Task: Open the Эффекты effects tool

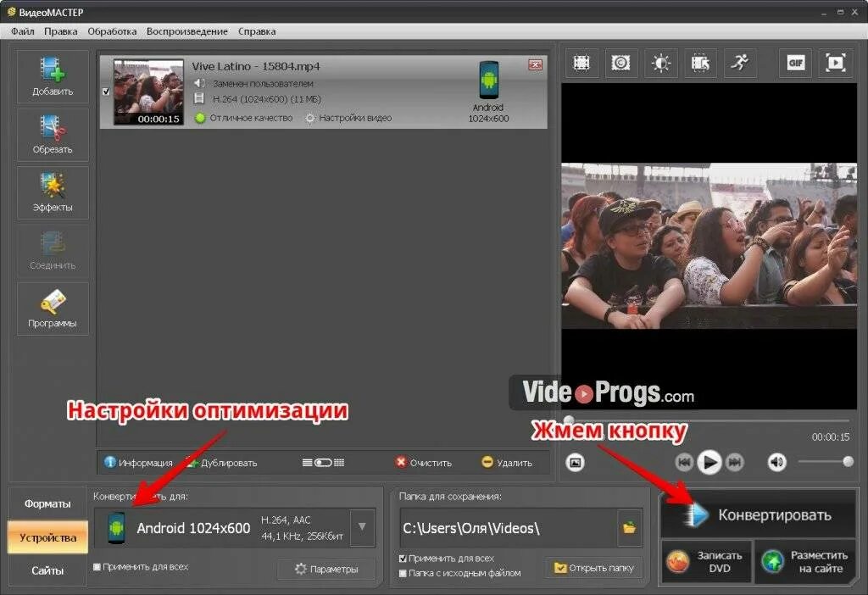Action: pos(53,192)
